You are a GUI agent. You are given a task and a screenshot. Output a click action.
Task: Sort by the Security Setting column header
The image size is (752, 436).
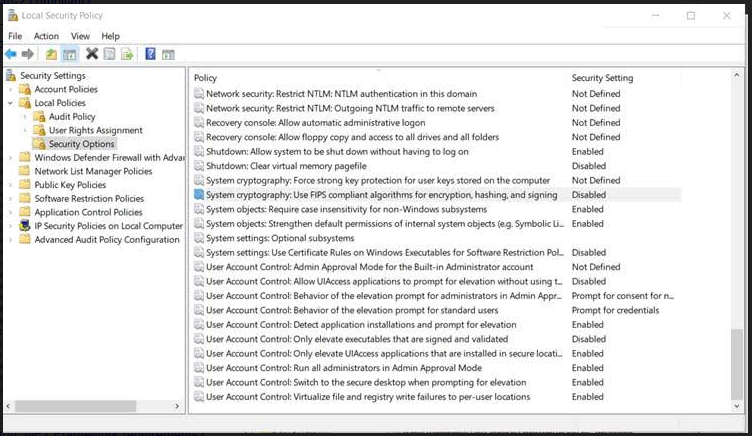[x=601, y=78]
